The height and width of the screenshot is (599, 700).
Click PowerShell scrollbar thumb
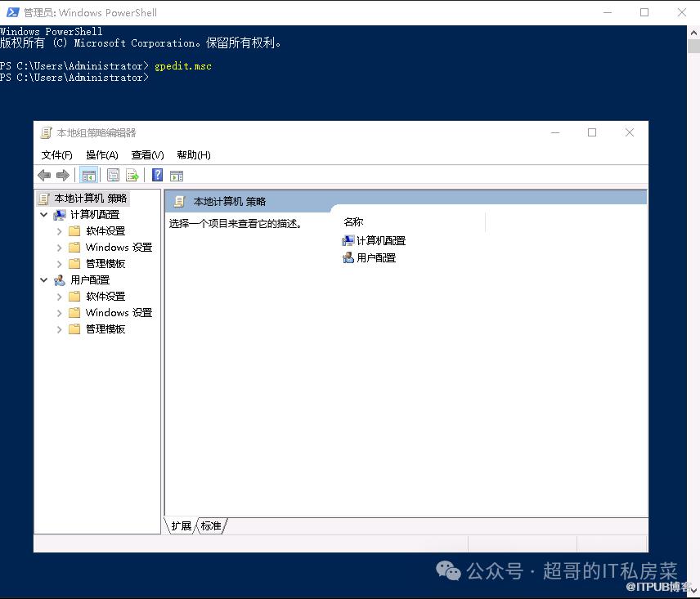693,47
